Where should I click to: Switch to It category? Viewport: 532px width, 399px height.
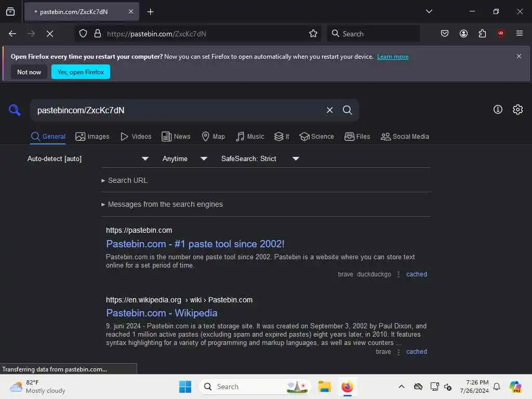282,137
